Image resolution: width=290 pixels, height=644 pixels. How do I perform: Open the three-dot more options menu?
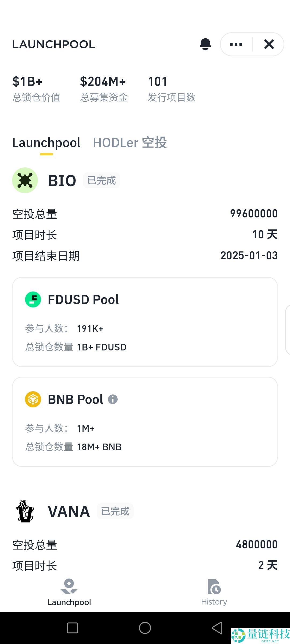tap(236, 44)
